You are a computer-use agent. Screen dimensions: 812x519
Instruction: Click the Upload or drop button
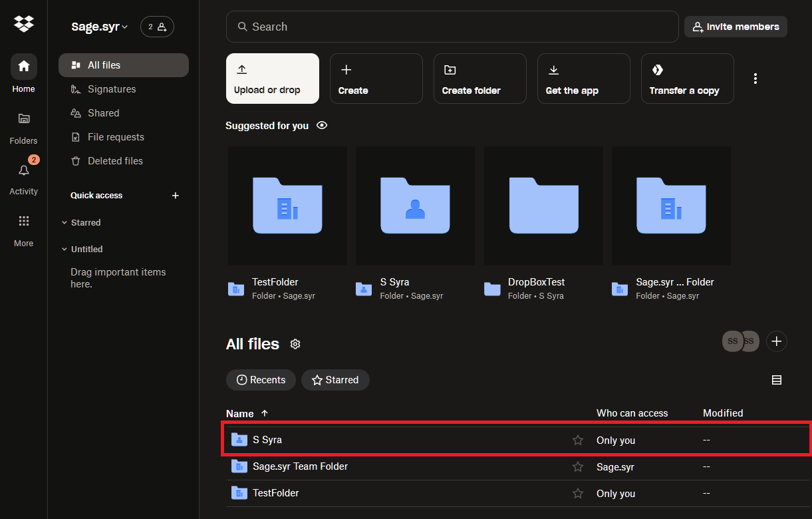[x=273, y=79]
